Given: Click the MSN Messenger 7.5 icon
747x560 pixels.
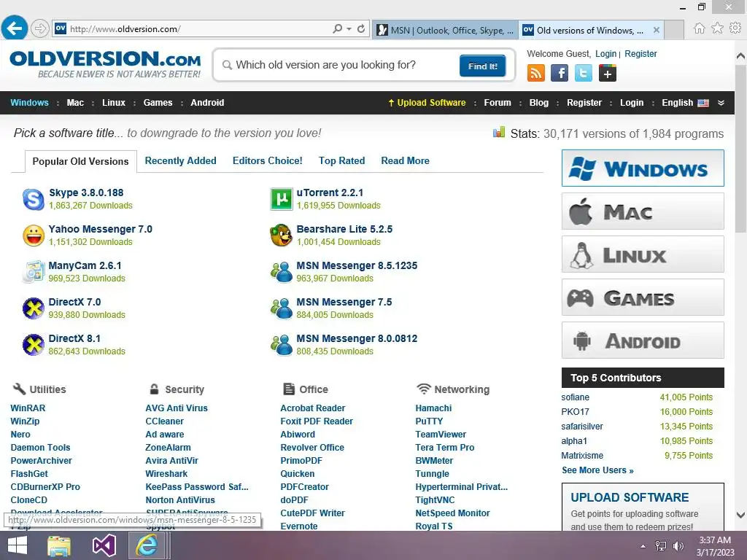Looking at the screenshot, I should [x=282, y=308].
